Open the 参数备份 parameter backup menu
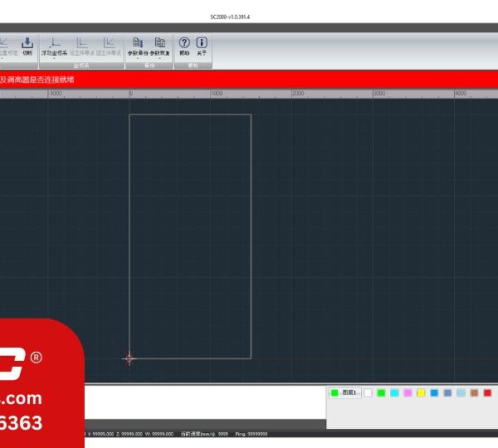This screenshot has width=498, height=448. pyautogui.click(x=138, y=46)
